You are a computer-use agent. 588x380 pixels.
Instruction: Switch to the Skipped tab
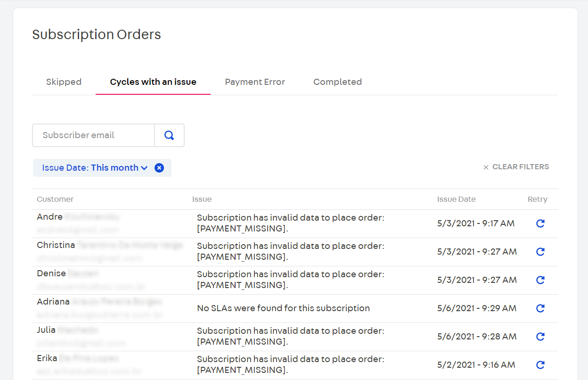[x=64, y=82]
